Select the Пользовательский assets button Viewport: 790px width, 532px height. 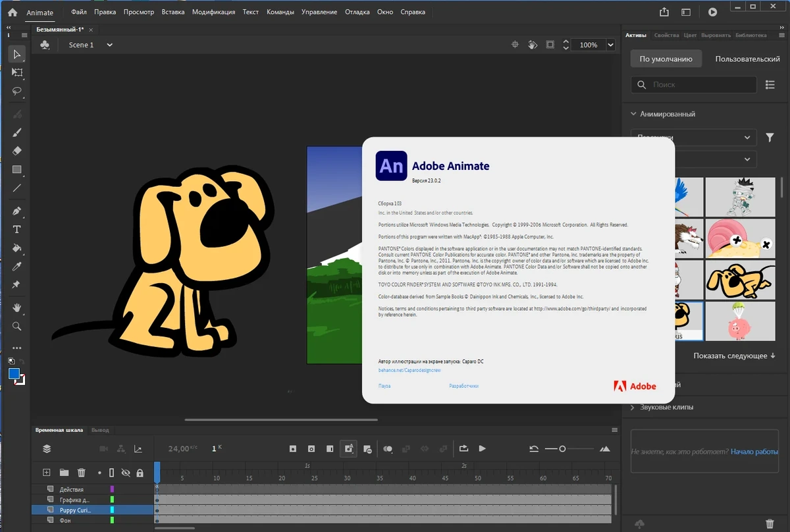747,59
